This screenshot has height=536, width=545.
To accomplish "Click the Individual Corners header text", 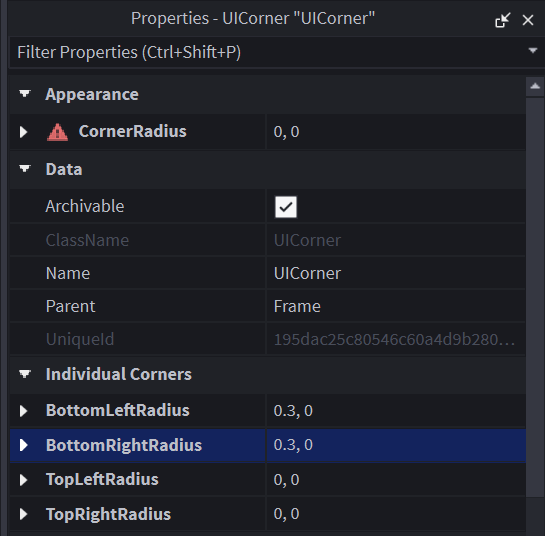I will [119, 374].
